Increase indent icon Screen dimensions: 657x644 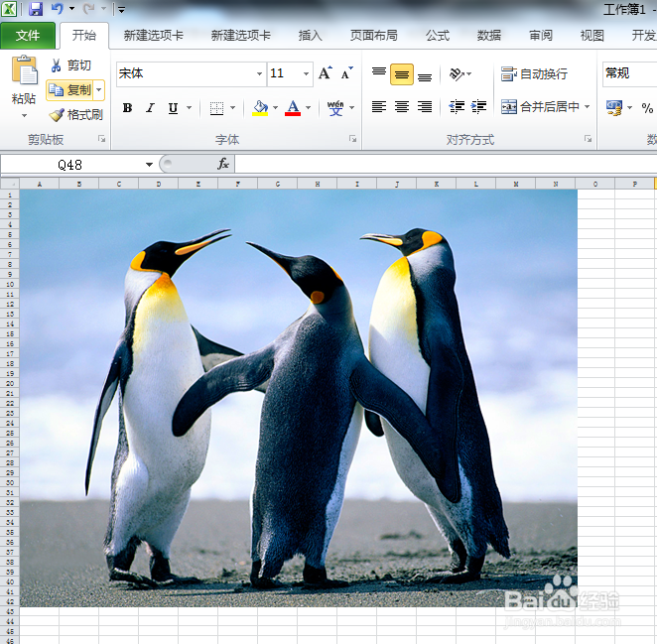click(x=478, y=107)
